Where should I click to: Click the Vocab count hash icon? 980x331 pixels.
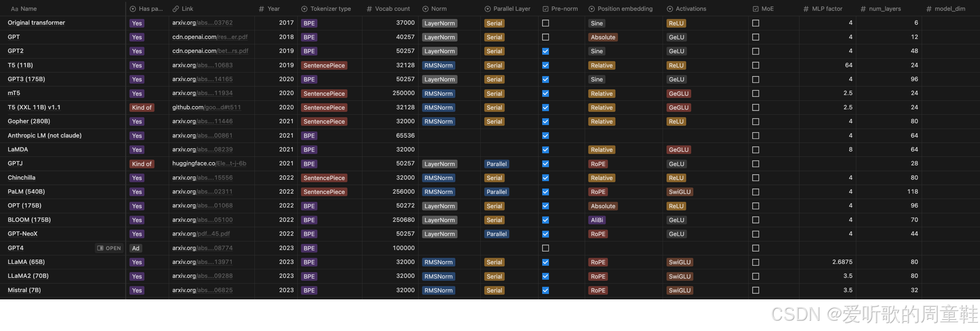(x=369, y=9)
